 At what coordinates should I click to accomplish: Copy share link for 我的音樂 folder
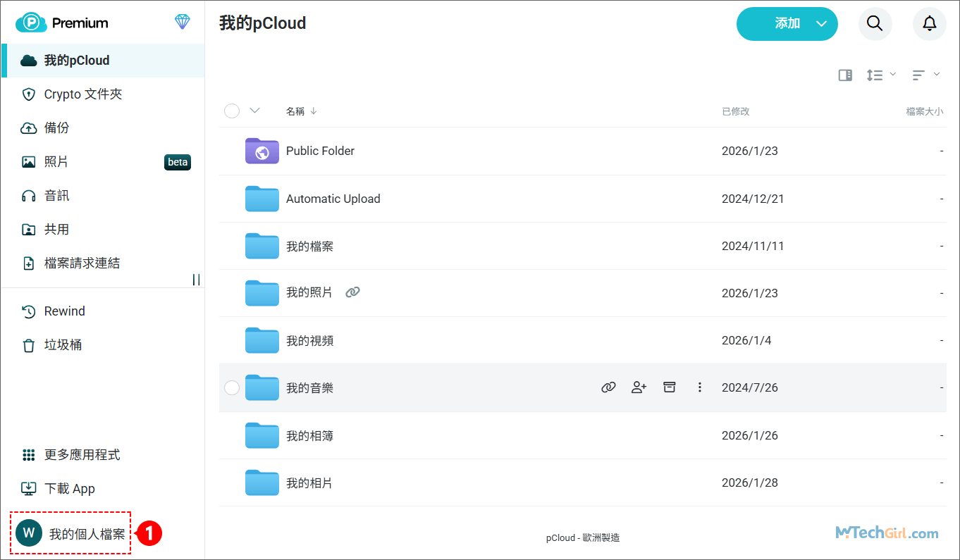pyautogui.click(x=608, y=387)
